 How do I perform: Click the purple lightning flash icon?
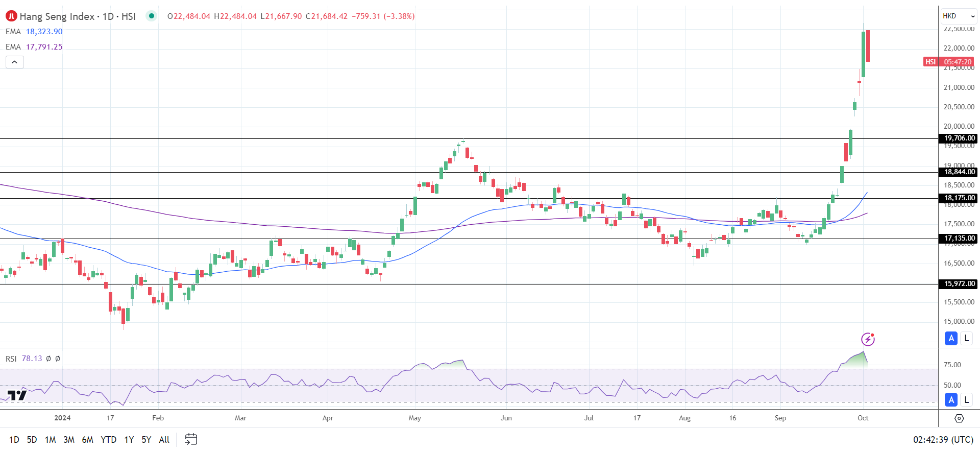868,339
